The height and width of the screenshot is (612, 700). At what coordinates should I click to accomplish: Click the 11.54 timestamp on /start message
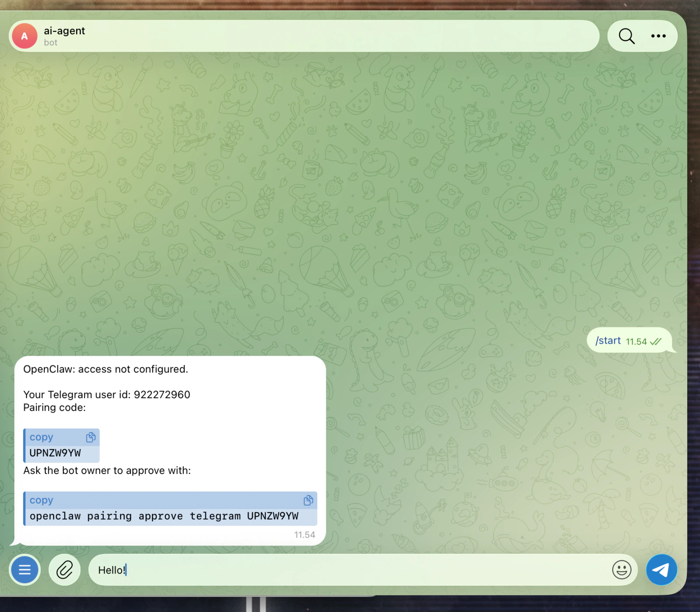pos(636,341)
